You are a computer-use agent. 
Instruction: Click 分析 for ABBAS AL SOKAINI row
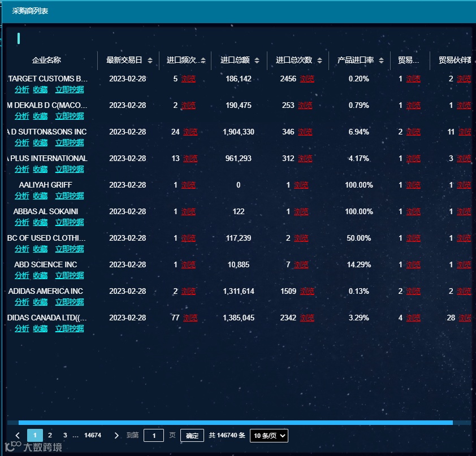point(22,223)
